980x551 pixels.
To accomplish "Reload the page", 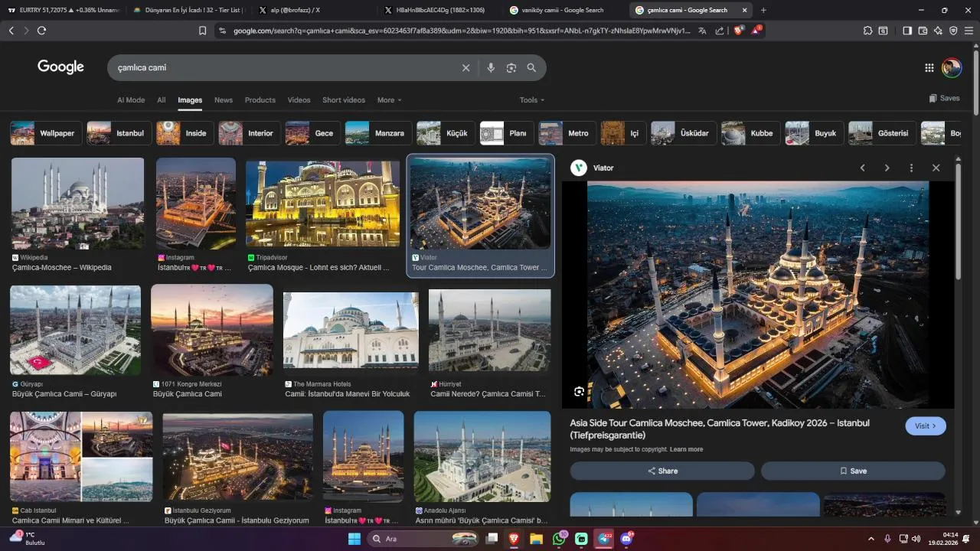I will point(41,31).
